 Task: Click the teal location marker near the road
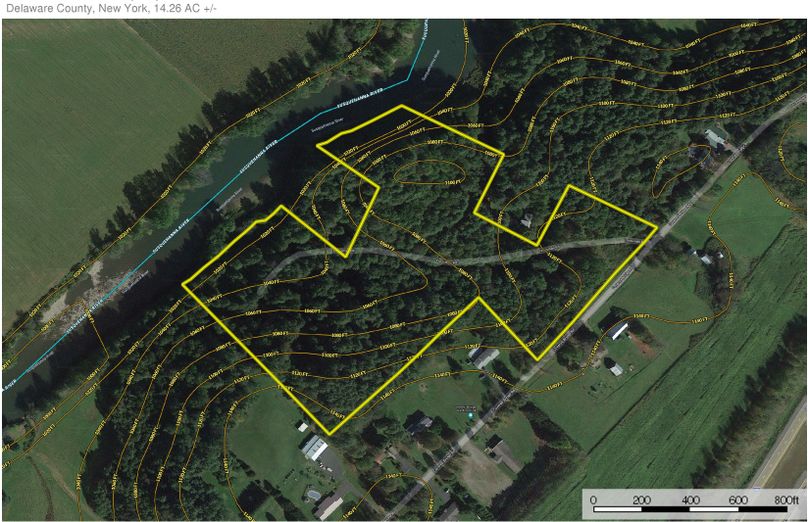(470, 414)
